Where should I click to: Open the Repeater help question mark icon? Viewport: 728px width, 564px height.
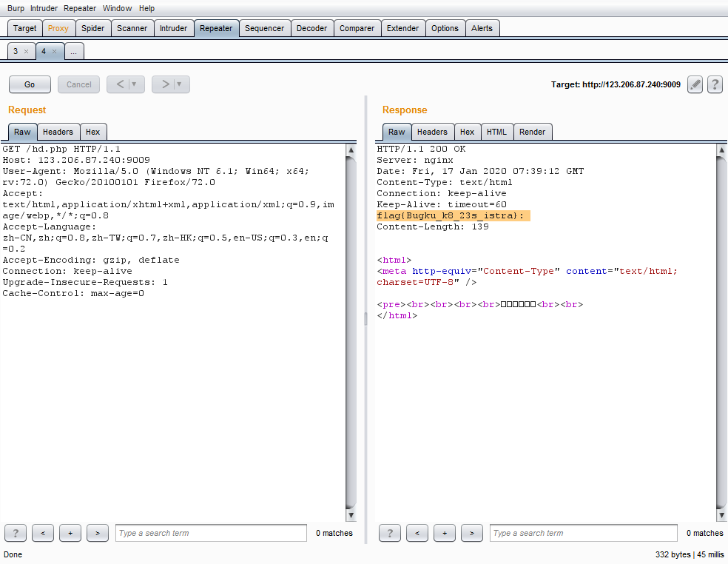pyautogui.click(x=715, y=84)
